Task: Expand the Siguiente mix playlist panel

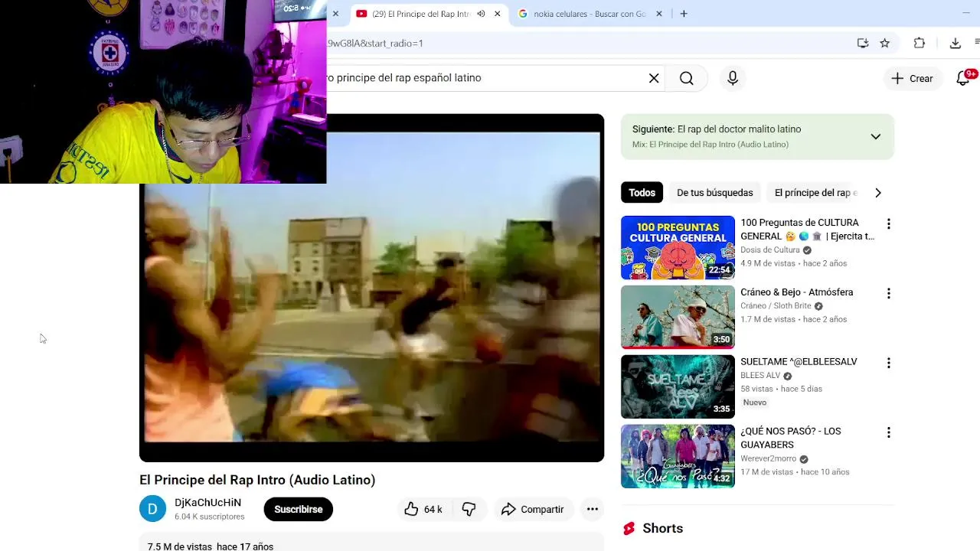Action: coord(875,137)
